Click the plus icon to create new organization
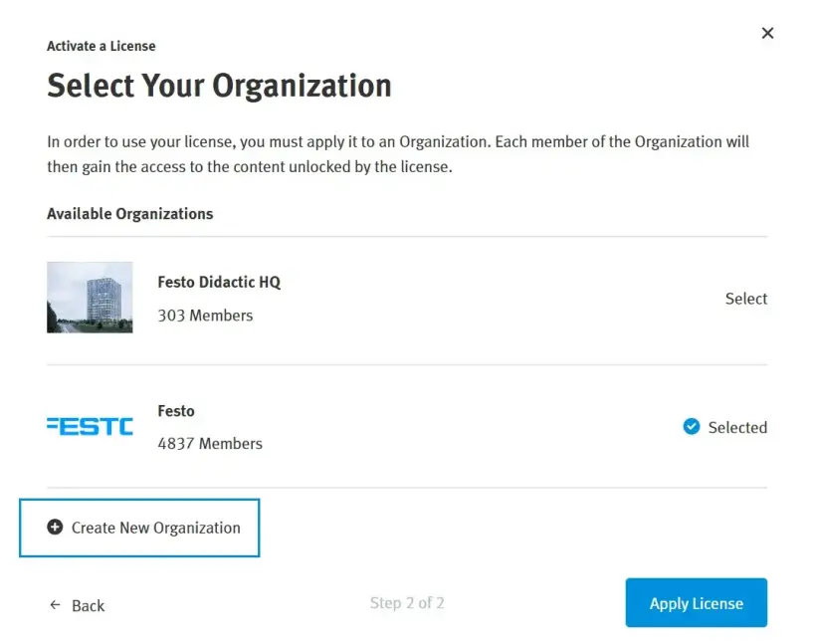 pos(56,529)
